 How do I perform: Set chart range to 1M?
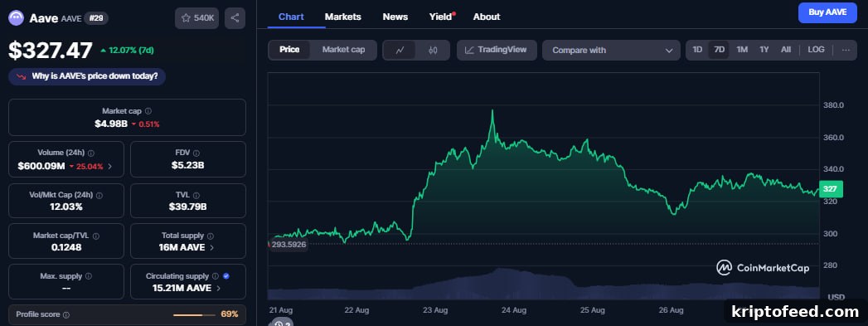pyautogui.click(x=742, y=50)
